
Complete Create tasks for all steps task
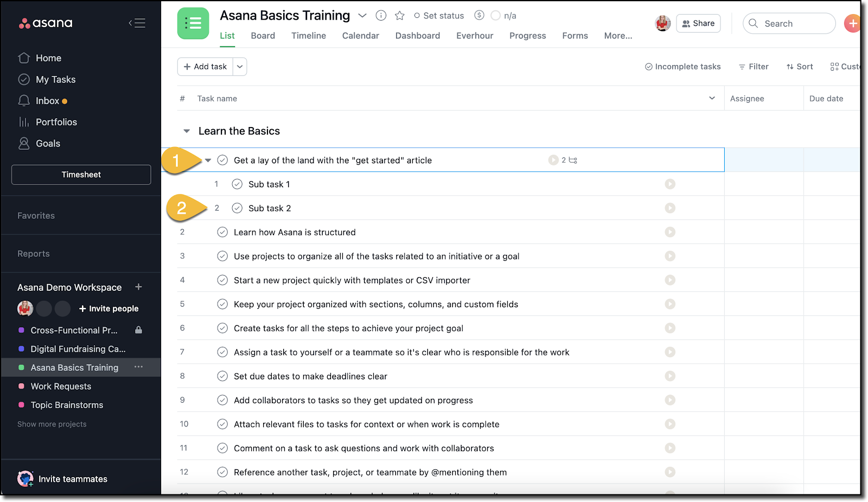click(222, 328)
